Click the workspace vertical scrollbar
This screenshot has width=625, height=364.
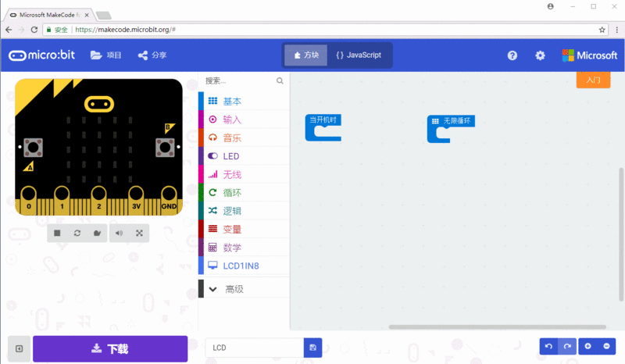click(620, 234)
